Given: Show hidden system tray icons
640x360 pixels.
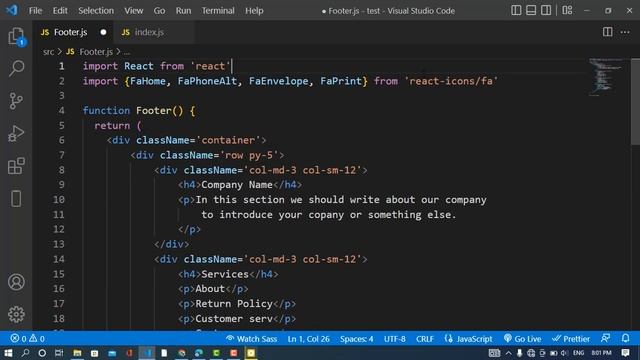Looking at the screenshot, I should click(509, 353).
